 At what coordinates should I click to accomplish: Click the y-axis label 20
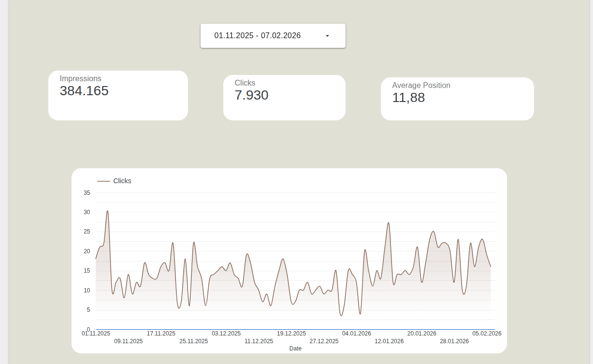point(87,251)
